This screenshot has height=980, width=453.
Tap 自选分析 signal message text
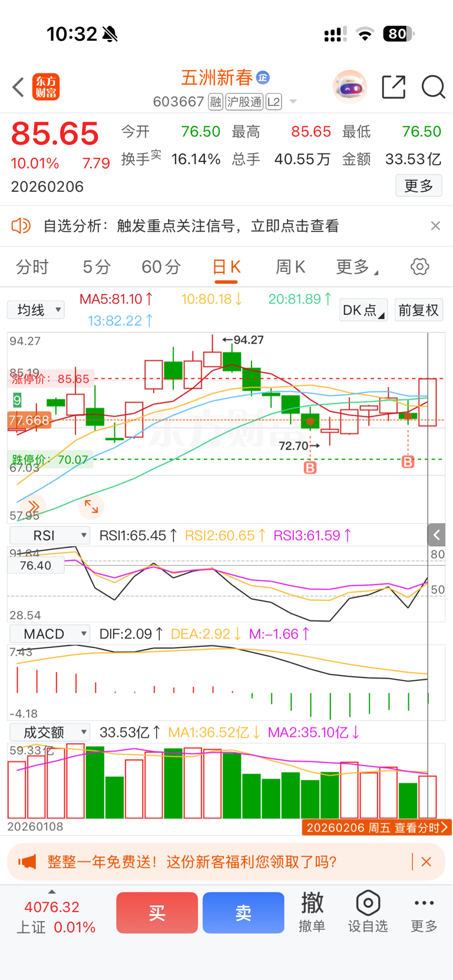click(191, 225)
